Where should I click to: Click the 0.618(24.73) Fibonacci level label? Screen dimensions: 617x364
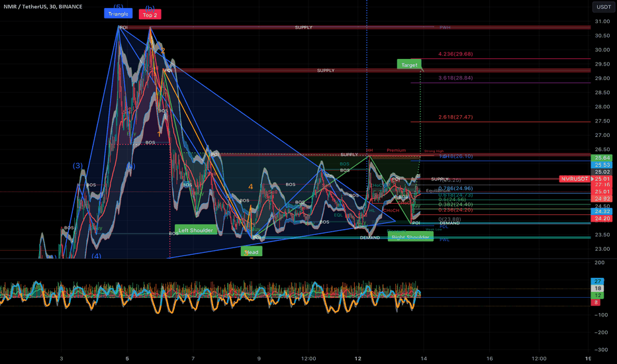click(x=455, y=195)
